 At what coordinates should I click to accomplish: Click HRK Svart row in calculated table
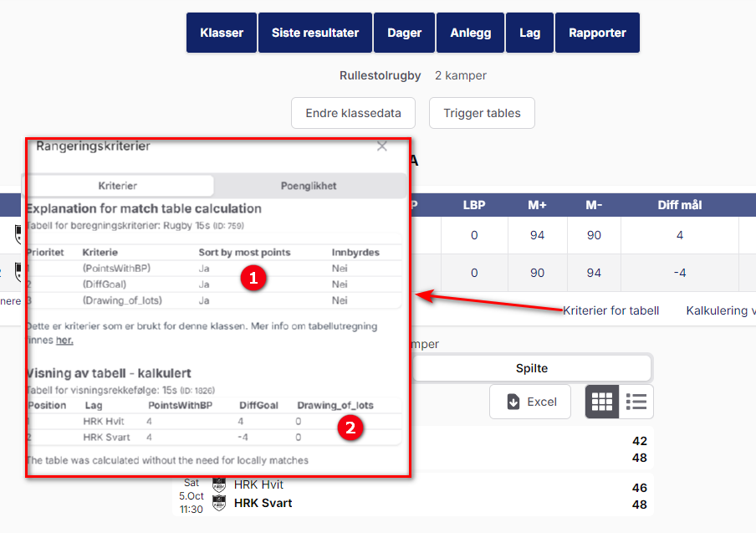[x=213, y=437]
